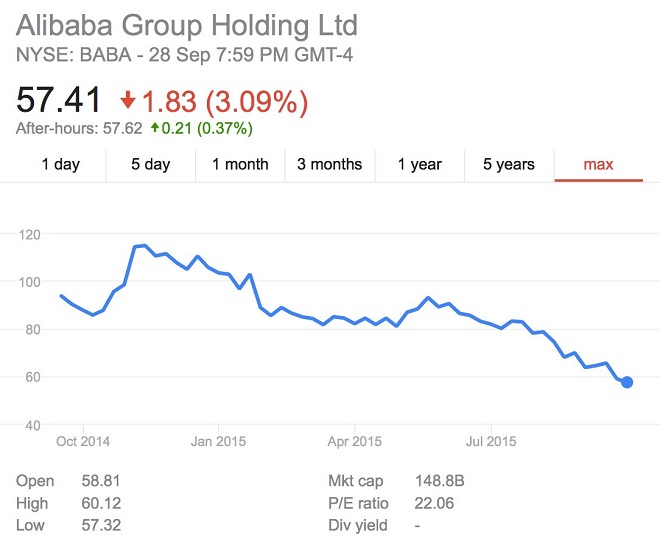The image size is (660, 547).
Task: Open the 1 year chart view
Action: 419,165
